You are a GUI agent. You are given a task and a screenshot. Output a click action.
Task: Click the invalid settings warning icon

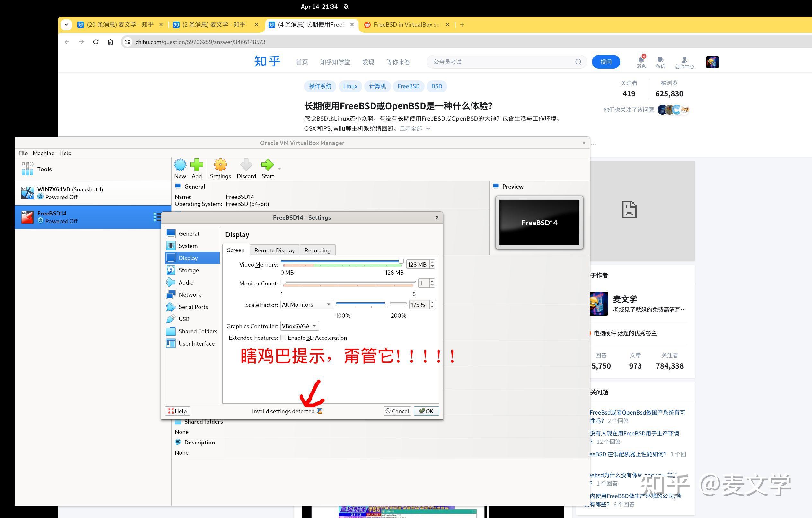(x=320, y=411)
